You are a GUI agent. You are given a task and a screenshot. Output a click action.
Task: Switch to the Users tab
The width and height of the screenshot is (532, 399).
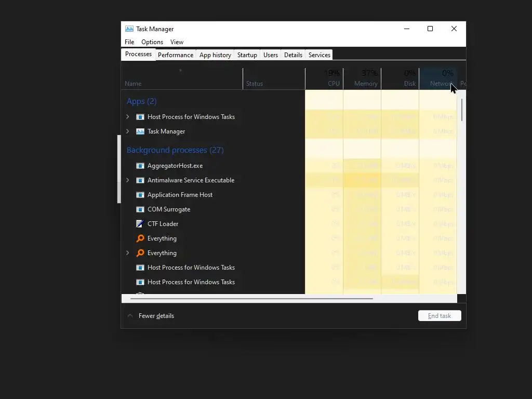click(x=270, y=55)
